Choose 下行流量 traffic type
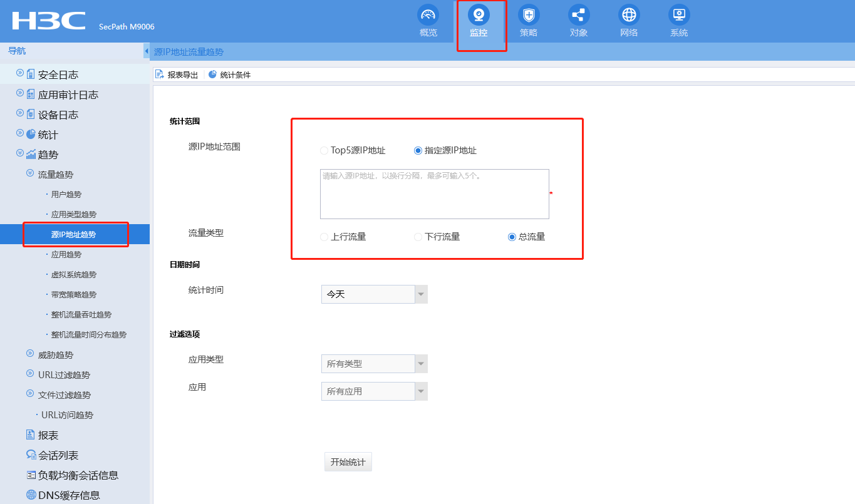The width and height of the screenshot is (855, 504). pos(418,237)
